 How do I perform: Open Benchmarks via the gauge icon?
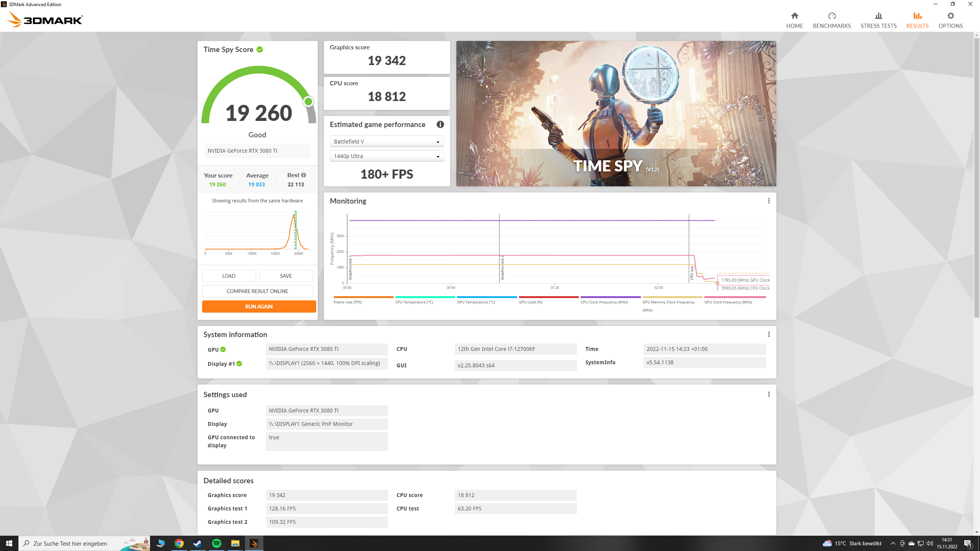831,16
